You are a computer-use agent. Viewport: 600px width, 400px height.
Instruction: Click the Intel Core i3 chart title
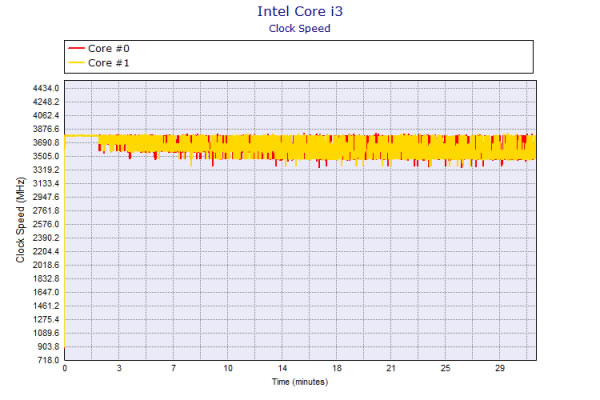click(300, 11)
